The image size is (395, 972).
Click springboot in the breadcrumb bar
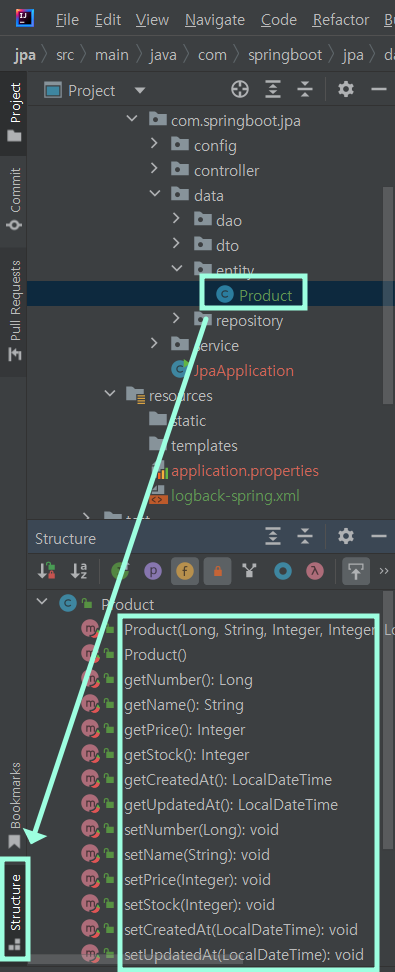pos(285,55)
